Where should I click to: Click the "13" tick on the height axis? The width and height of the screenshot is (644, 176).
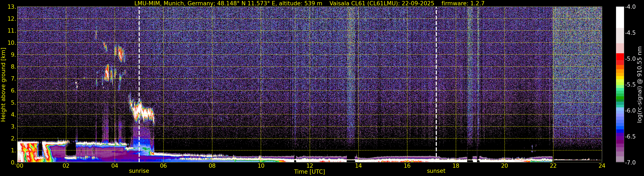click(x=11, y=7)
